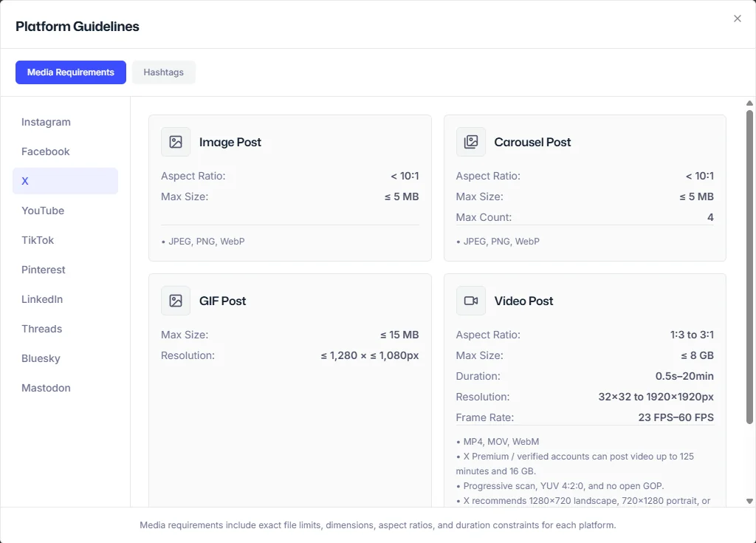
Task: Click the 'Progressive scan, YUV 4:2:0' note
Action: (x=560, y=486)
